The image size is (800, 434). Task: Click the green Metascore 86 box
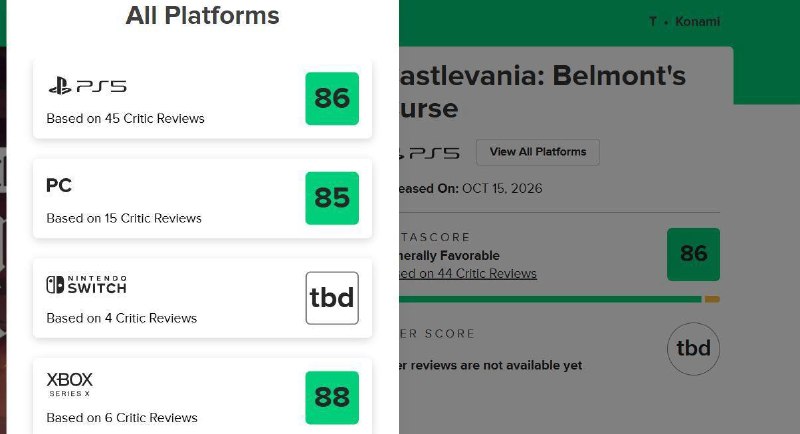click(x=693, y=254)
